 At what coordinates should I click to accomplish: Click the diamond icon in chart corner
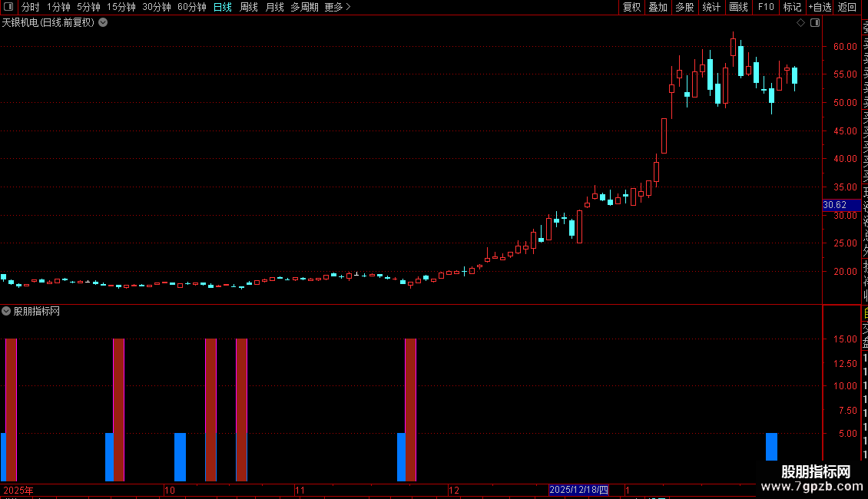coord(800,23)
